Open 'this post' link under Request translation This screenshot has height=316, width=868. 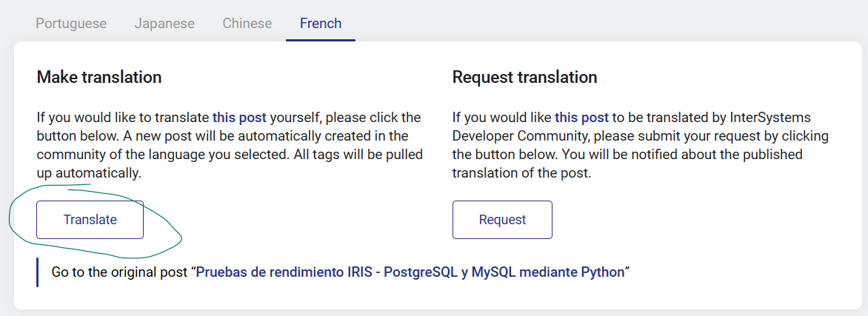click(581, 117)
